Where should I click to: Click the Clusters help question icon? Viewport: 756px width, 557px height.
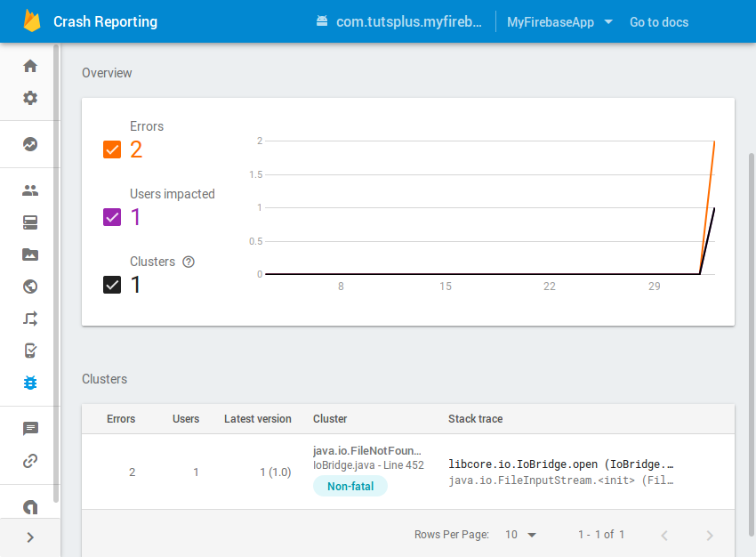(189, 262)
